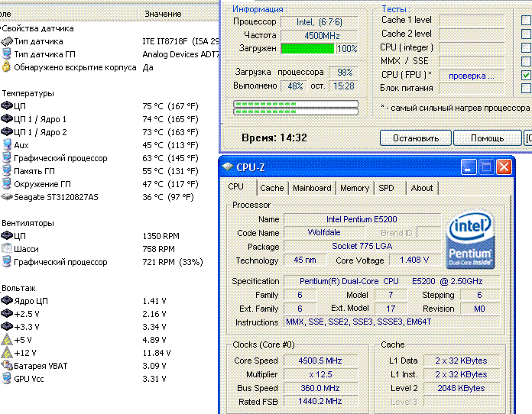Click the CPU icon beside ЦП temperature 75 °C
This screenshot has width=532, height=414.
coord(6,106)
